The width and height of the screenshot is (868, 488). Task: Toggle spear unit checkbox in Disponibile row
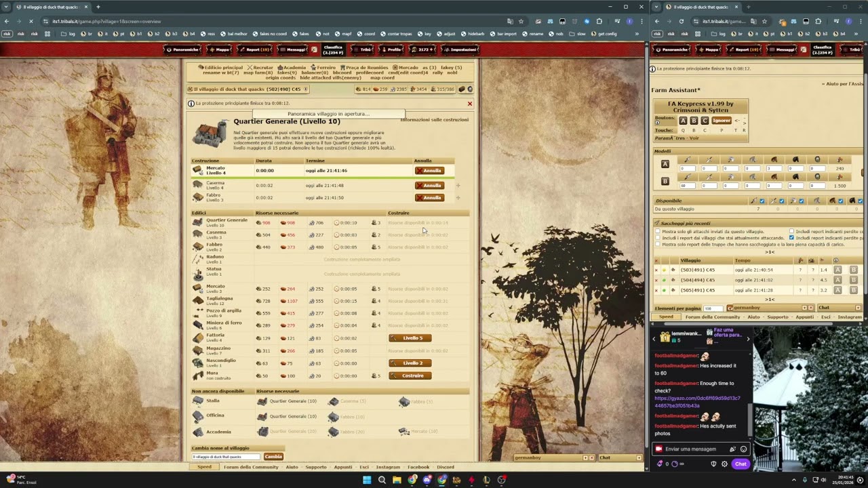762,201
